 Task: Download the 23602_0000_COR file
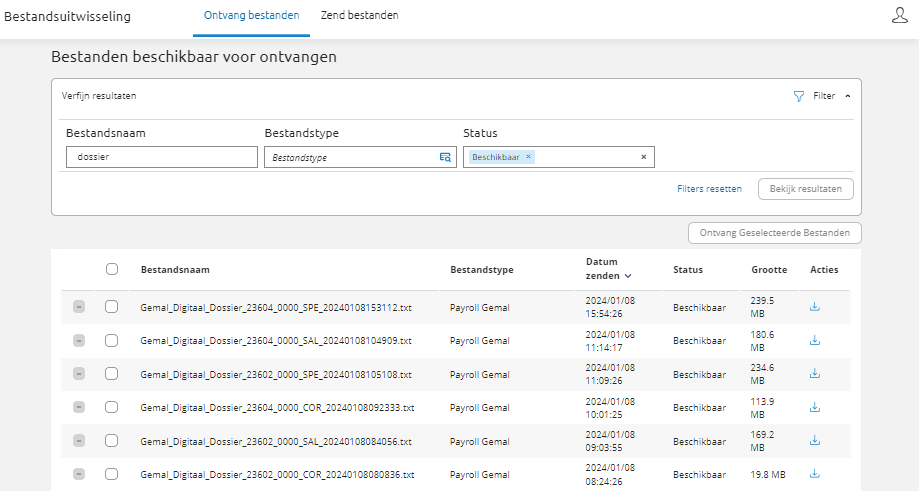[x=814, y=474]
